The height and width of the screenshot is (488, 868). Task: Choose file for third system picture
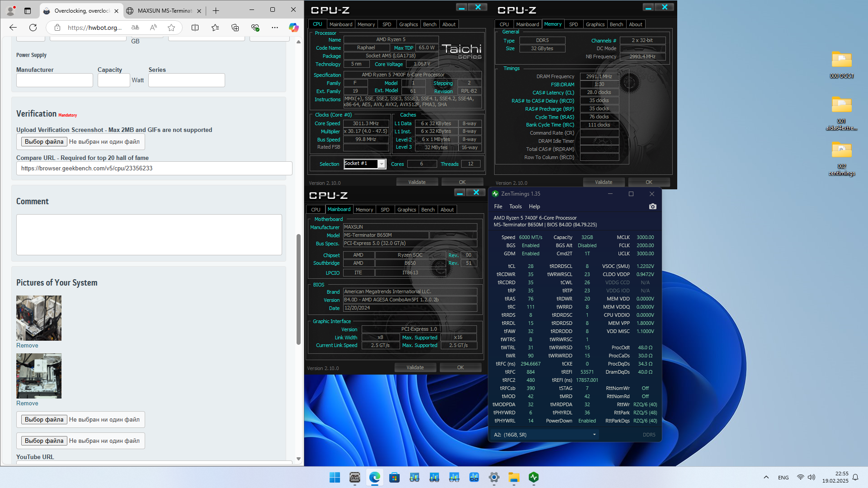coord(44,420)
